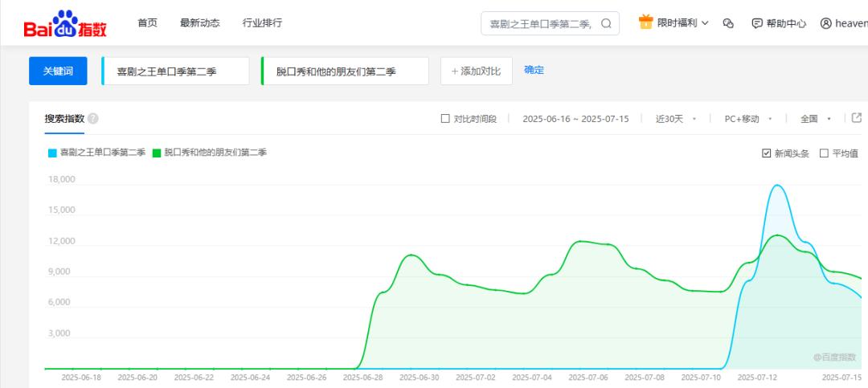This screenshot has width=868, height=388.
Task: Click the help center message icon
Action: (757, 23)
